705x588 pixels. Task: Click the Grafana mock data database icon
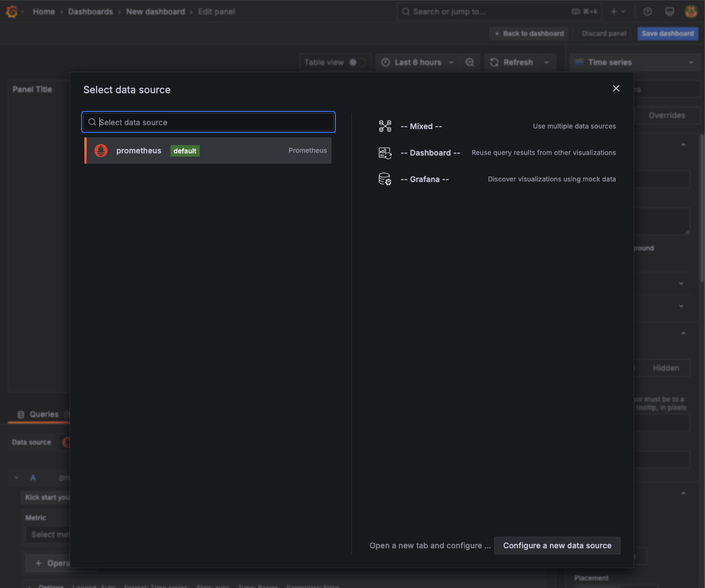click(385, 179)
